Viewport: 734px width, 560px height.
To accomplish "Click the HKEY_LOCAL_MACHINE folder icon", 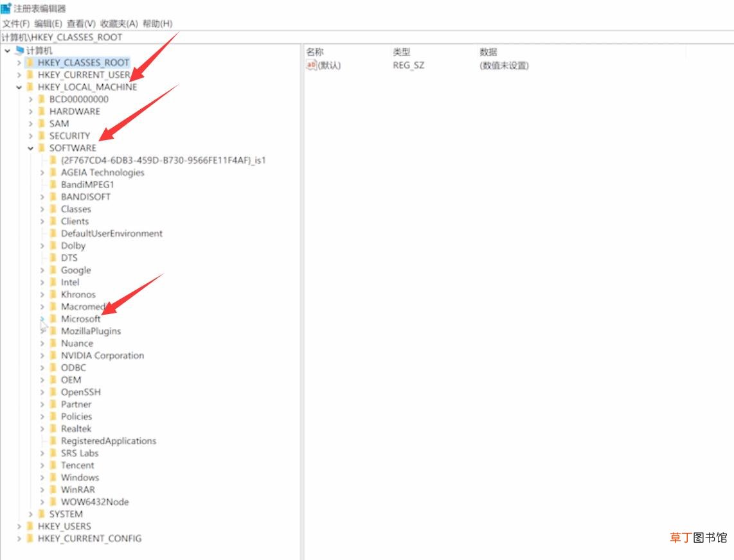I will click(x=30, y=87).
